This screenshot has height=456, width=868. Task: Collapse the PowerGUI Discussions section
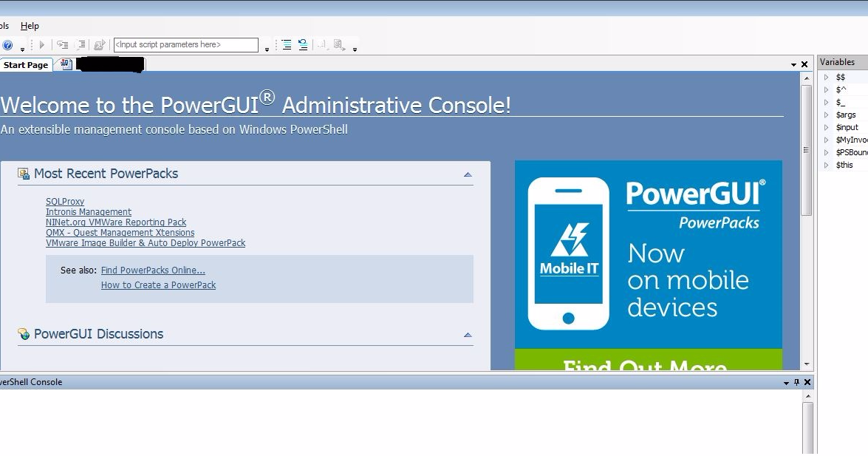point(467,334)
